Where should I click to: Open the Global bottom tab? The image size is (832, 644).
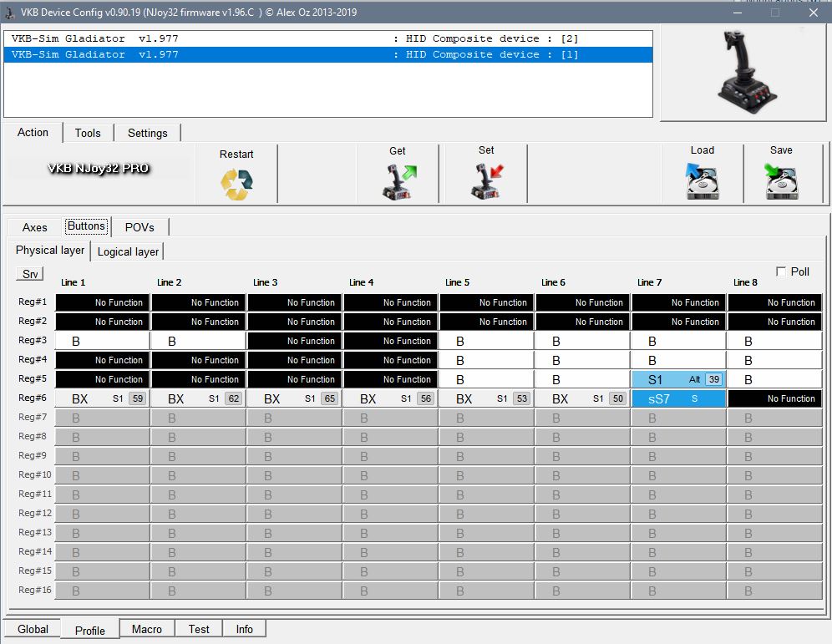tap(33, 629)
